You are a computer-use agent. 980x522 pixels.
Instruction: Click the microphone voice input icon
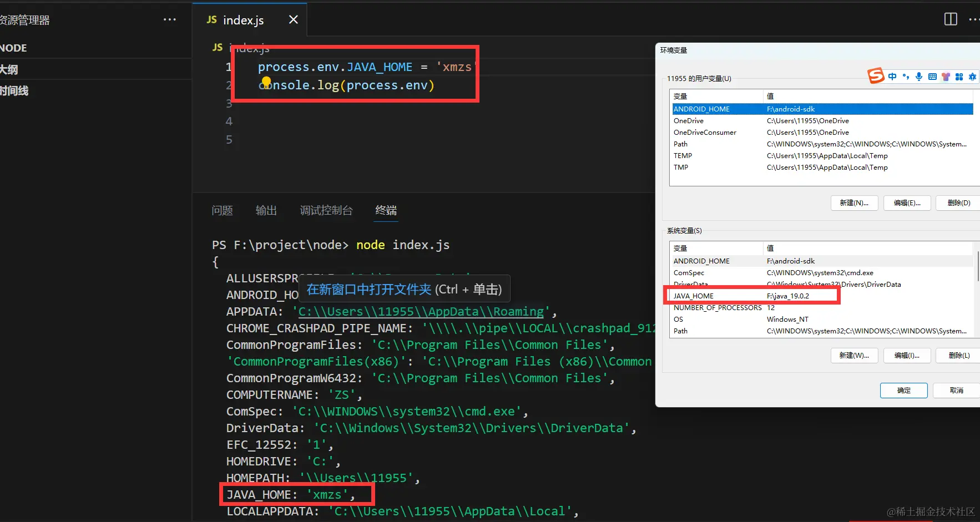(919, 77)
